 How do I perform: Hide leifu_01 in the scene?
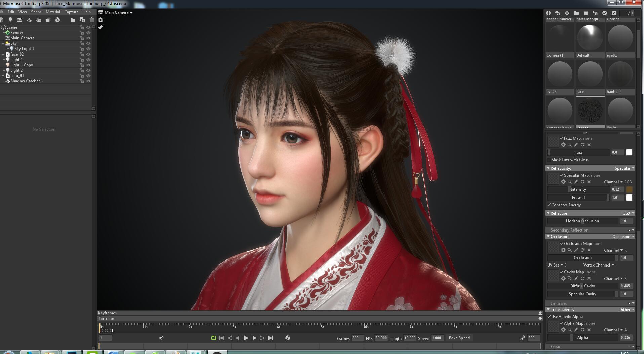pos(88,76)
